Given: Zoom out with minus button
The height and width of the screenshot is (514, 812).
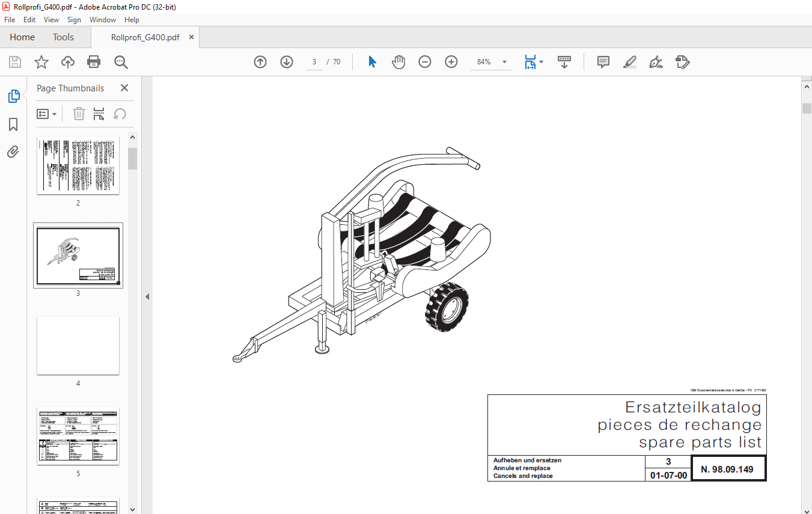Looking at the screenshot, I should click(x=425, y=62).
